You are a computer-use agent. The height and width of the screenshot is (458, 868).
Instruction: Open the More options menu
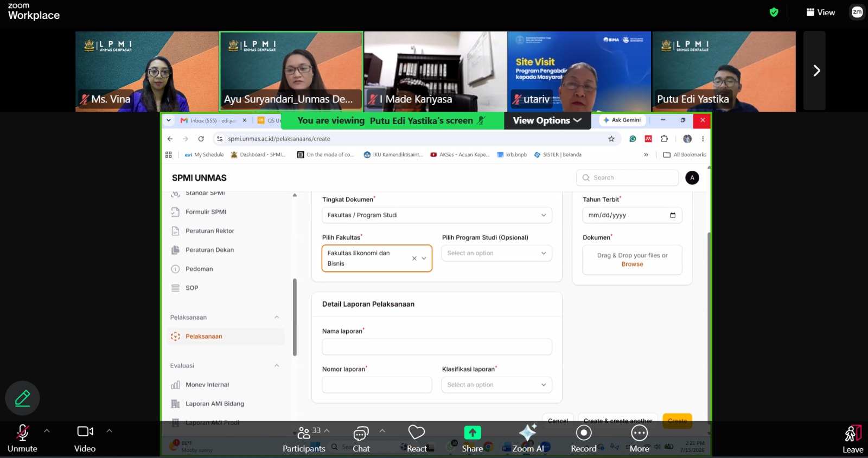(x=640, y=438)
